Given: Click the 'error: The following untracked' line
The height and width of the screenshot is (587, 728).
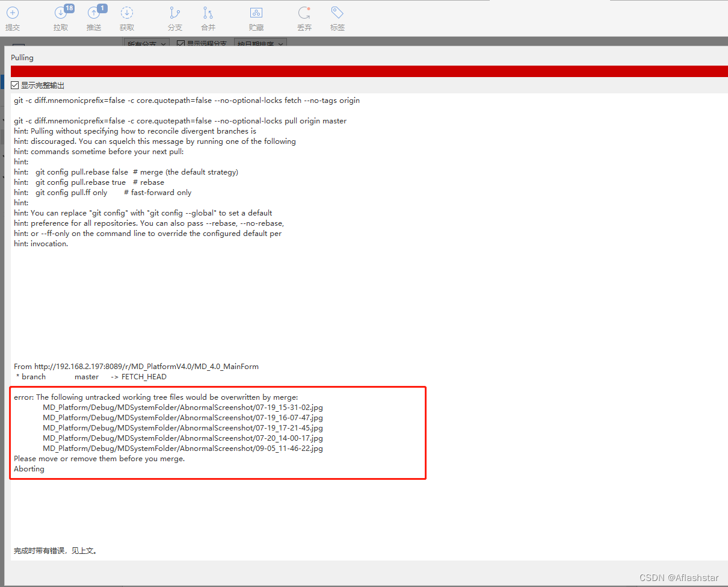Looking at the screenshot, I should (156, 397).
